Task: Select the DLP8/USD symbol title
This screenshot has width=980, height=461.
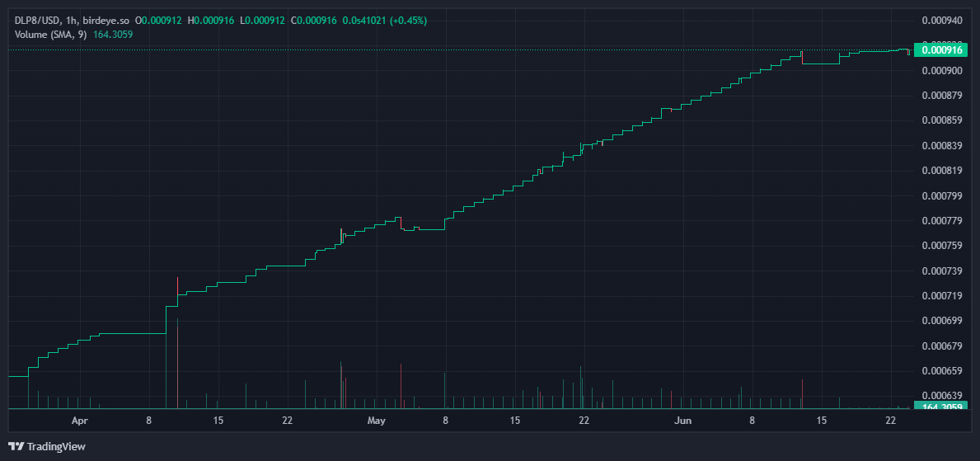Action: (x=37, y=21)
